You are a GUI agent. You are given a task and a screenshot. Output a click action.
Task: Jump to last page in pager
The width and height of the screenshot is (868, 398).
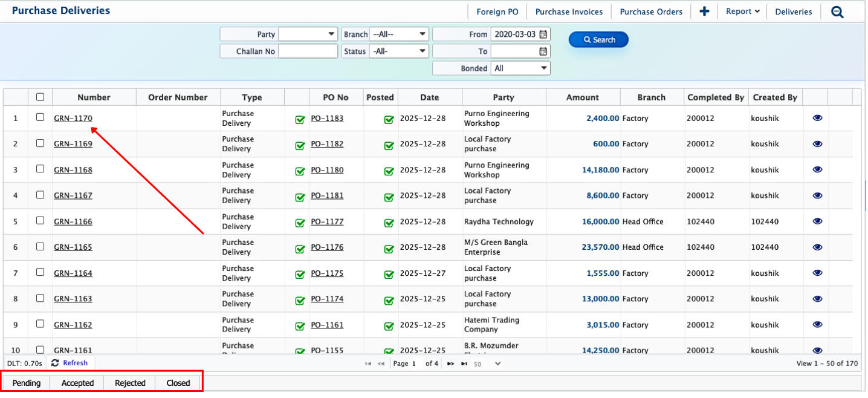click(464, 364)
